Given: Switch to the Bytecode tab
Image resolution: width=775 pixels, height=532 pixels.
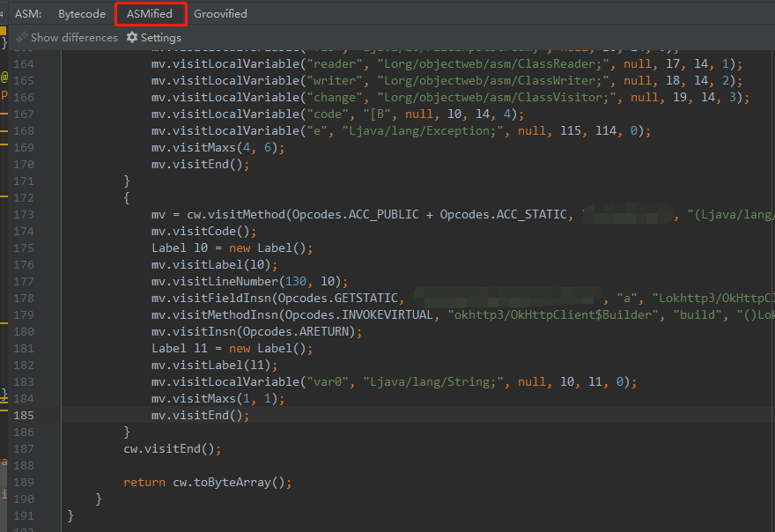Looking at the screenshot, I should tap(82, 14).
